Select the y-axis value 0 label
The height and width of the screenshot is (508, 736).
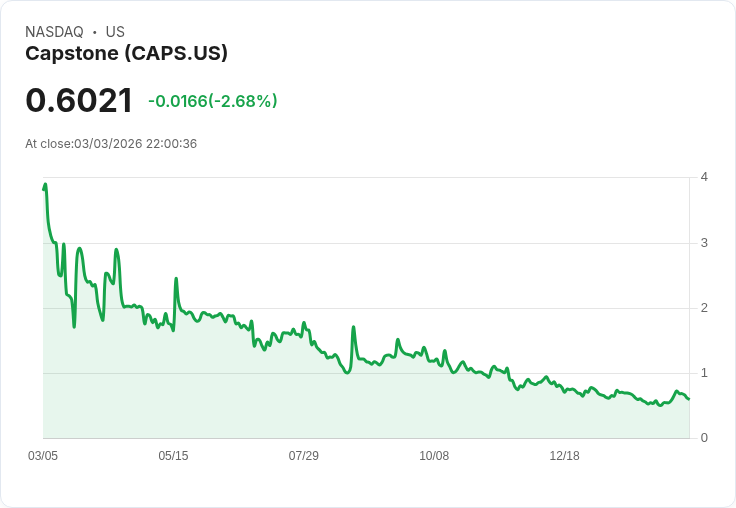click(705, 438)
